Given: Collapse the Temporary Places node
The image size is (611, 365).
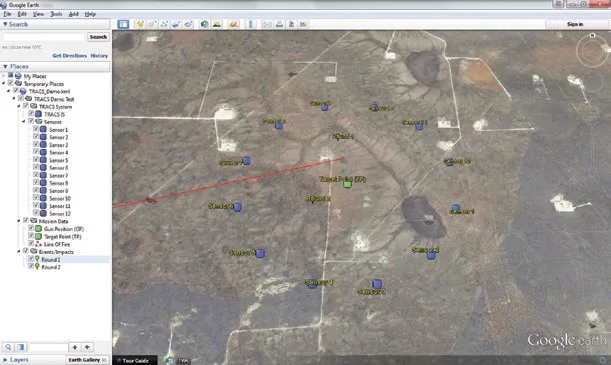Looking at the screenshot, I should tap(4, 83).
